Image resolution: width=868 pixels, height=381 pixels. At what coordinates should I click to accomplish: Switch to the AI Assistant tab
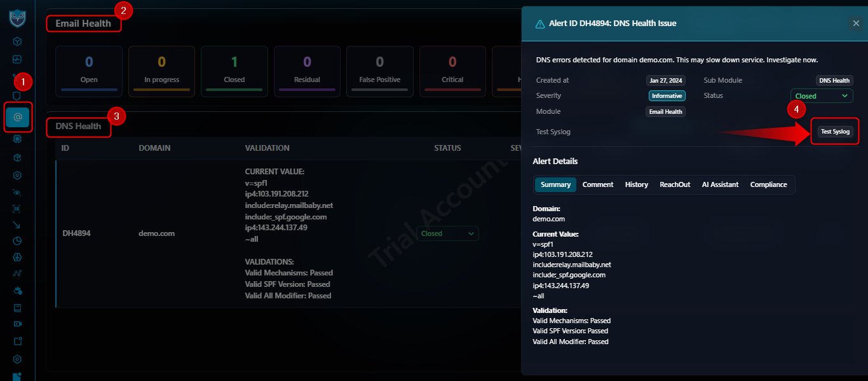click(x=720, y=184)
